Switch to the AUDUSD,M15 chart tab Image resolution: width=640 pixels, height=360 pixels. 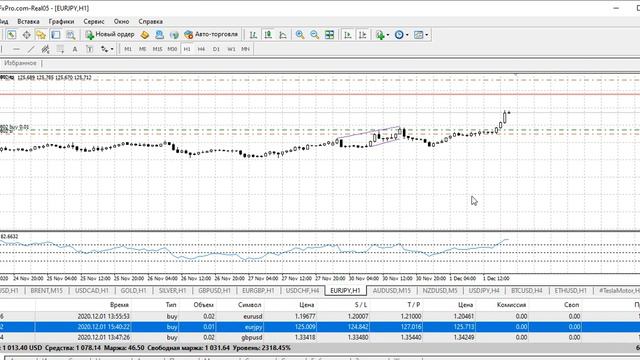click(x=391, y=291)
